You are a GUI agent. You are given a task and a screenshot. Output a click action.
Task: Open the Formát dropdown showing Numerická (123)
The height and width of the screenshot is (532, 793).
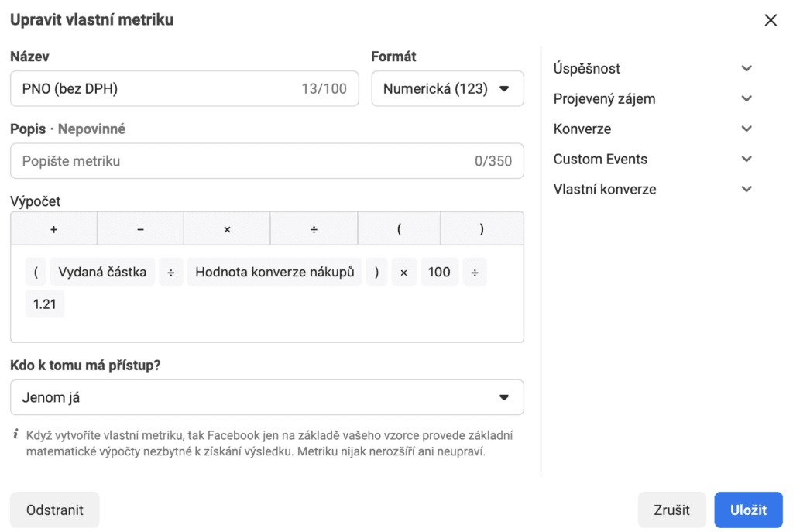pyautogui.click(x=447, y=88)
